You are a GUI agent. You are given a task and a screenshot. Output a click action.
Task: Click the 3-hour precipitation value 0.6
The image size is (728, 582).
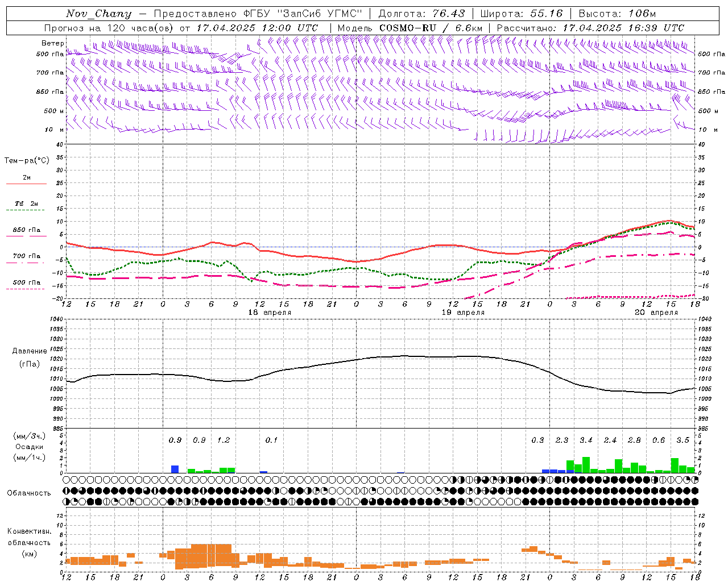coord(659,440)
